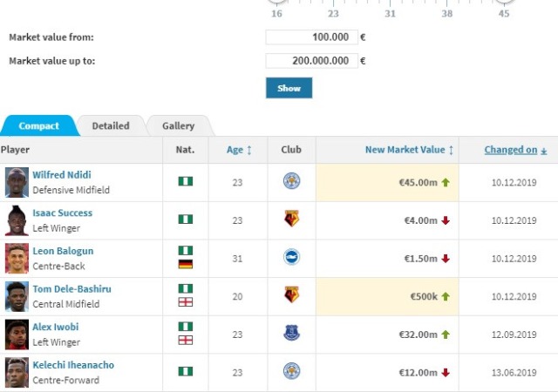Open Wilfred Ndidi player profile link

coord(61,175)
